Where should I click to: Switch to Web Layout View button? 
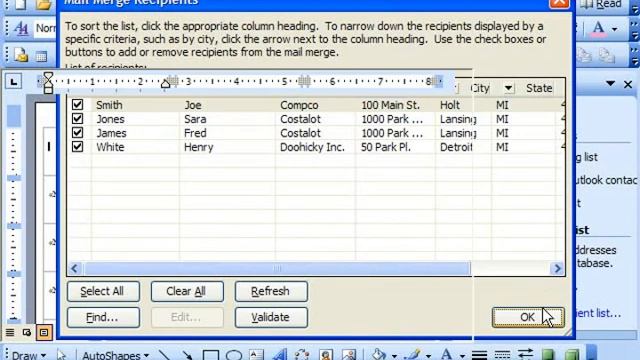[x=27, y=333]
